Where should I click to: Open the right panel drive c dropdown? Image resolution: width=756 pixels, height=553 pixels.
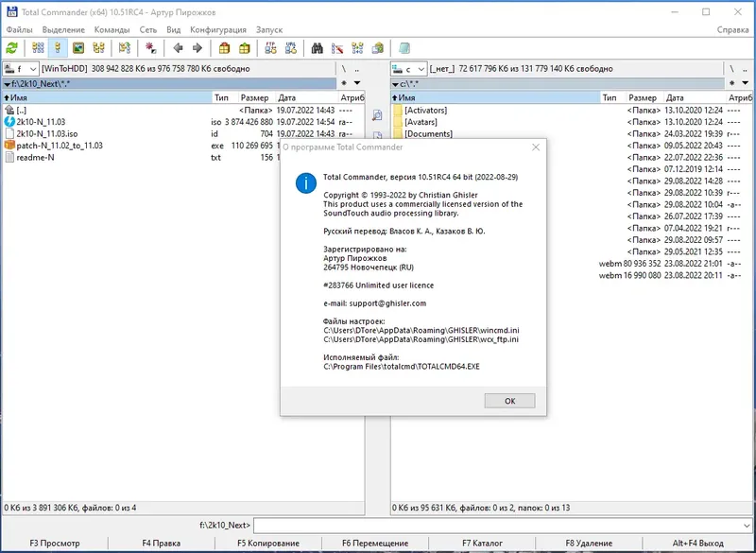click(x=409, y=69)
